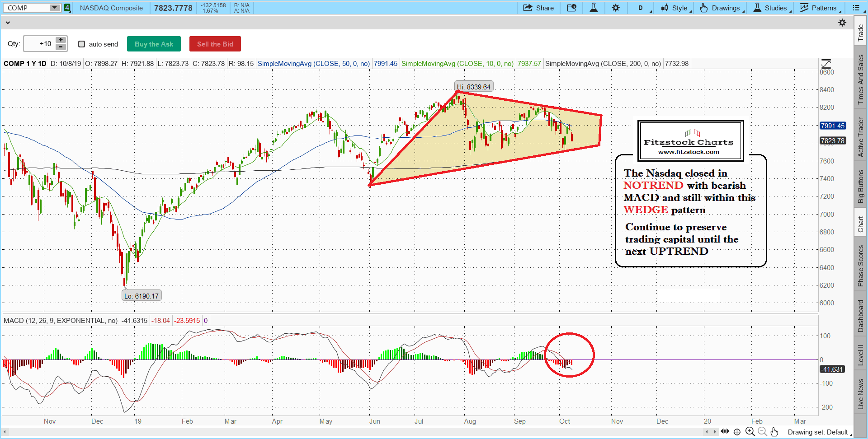Enable the auto send checkbox
Viewport: 868px width, 439px height.
click(x=82, y=44)
